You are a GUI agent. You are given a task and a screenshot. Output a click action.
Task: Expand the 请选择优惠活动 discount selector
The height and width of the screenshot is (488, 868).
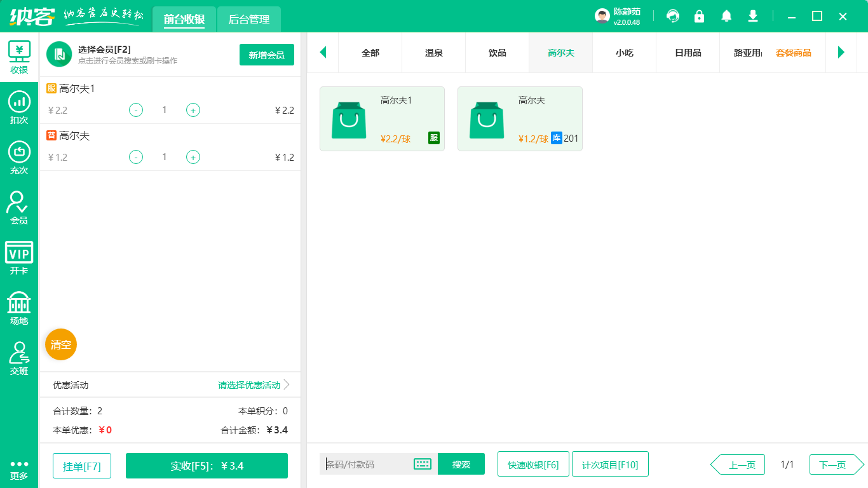248,385
